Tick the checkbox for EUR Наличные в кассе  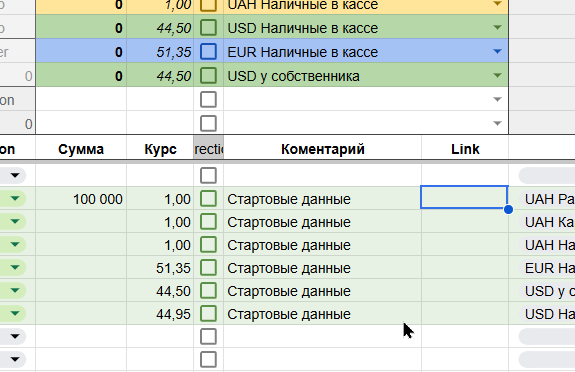pyautogui.click(x=208, y=52)
